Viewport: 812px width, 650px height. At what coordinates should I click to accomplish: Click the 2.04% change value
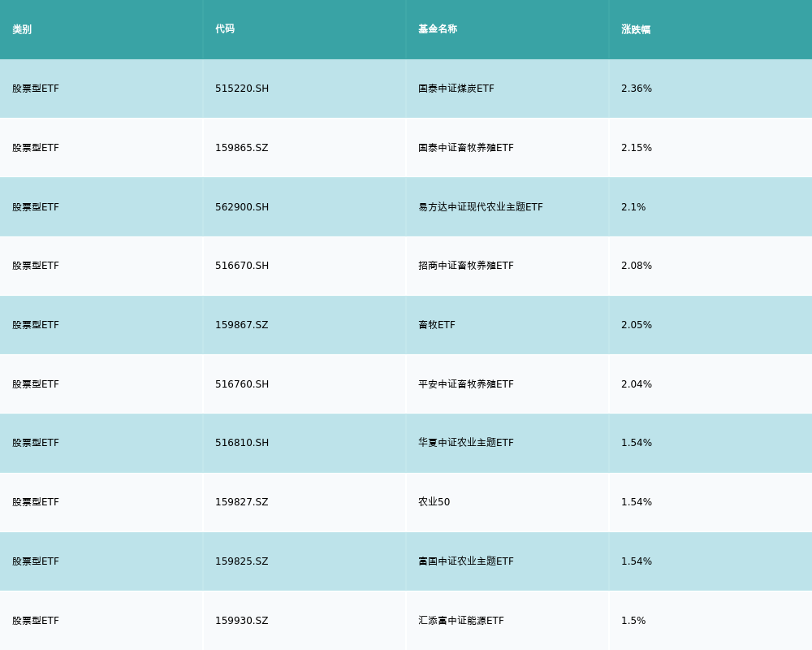[x=637, y=384]
